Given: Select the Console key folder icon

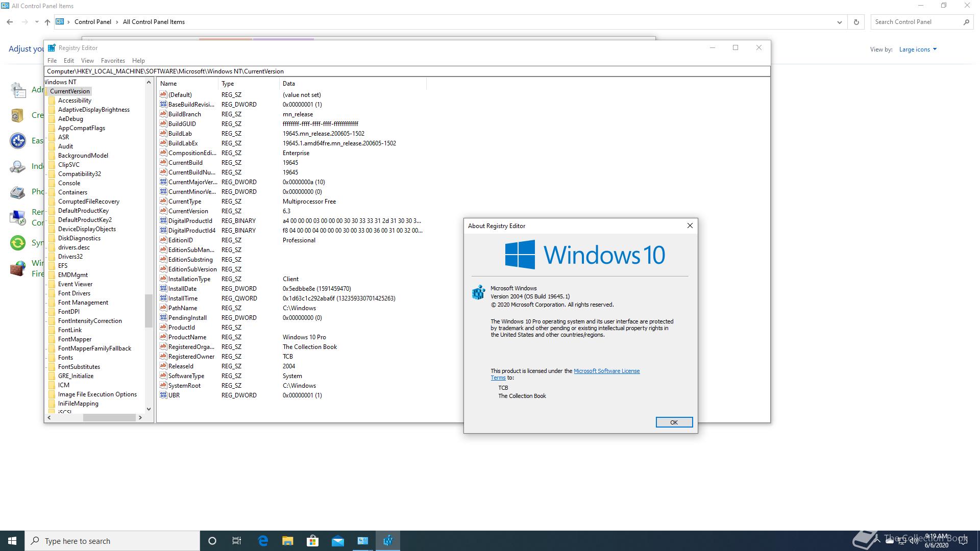Looking at the screenshot, I should 52,183.
